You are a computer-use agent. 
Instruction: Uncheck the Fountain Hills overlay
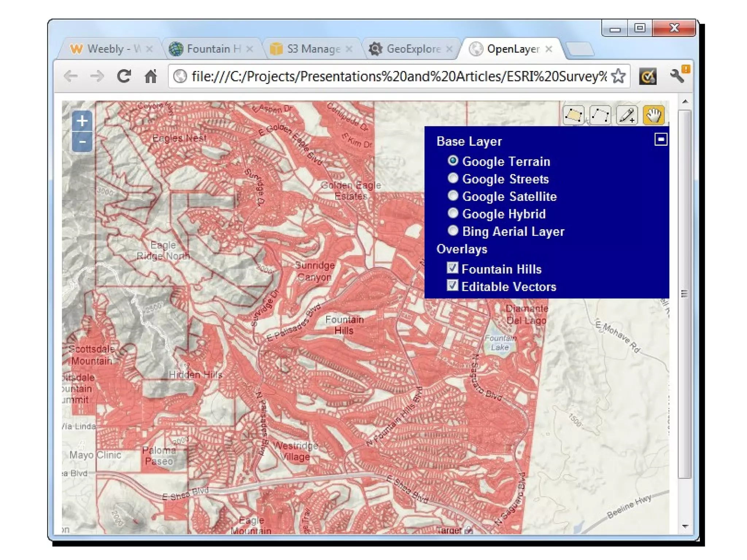coord(453,268)
